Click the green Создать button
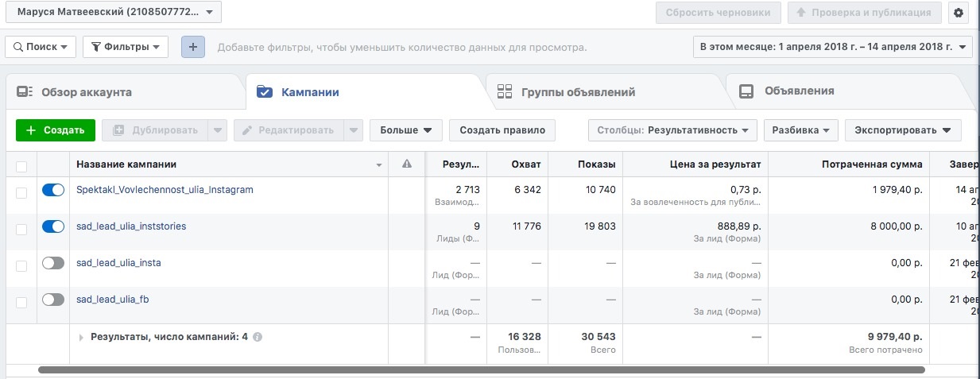Image resolution: width=980 pixels, height=379 pixels. [56, 130]
